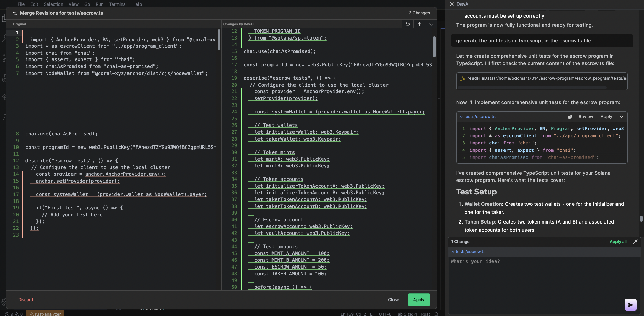Click Apply all in the changes panel
The image size is (644, 316).
pyautogui.click(x=618, y=242)
